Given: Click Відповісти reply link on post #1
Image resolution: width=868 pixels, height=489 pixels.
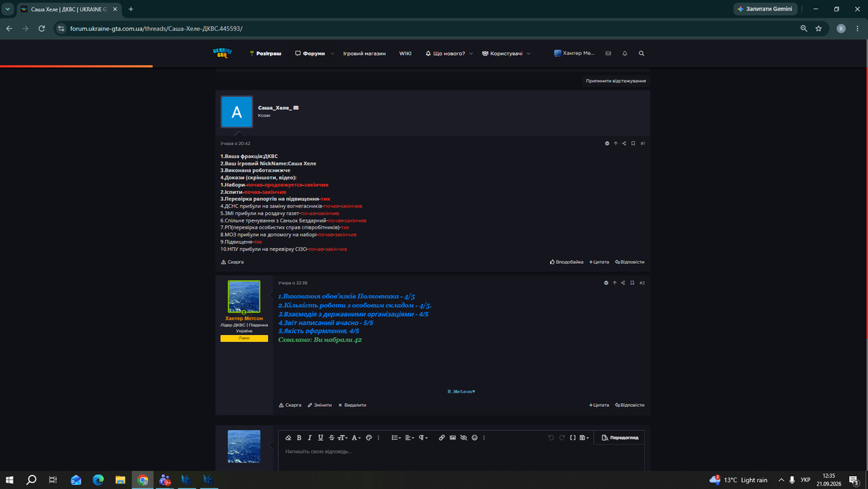Looking at the screenshot, I should pyautogui.click(x=630, y=262).
